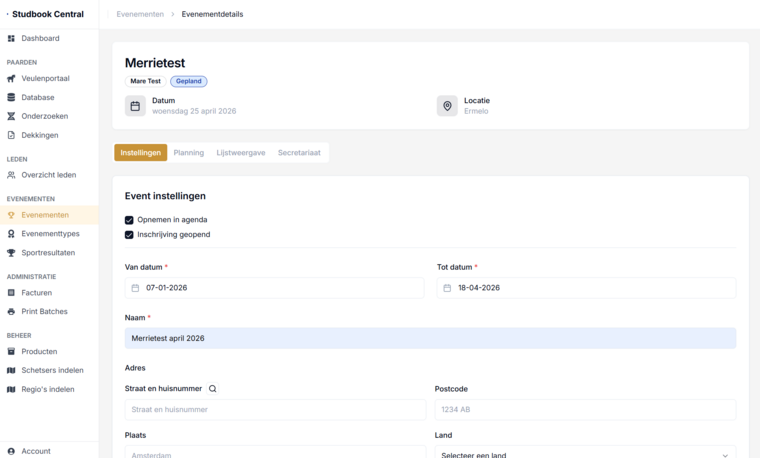Open the Lijstweergave tab
The image size is (760, 458).
pos(241,153)
